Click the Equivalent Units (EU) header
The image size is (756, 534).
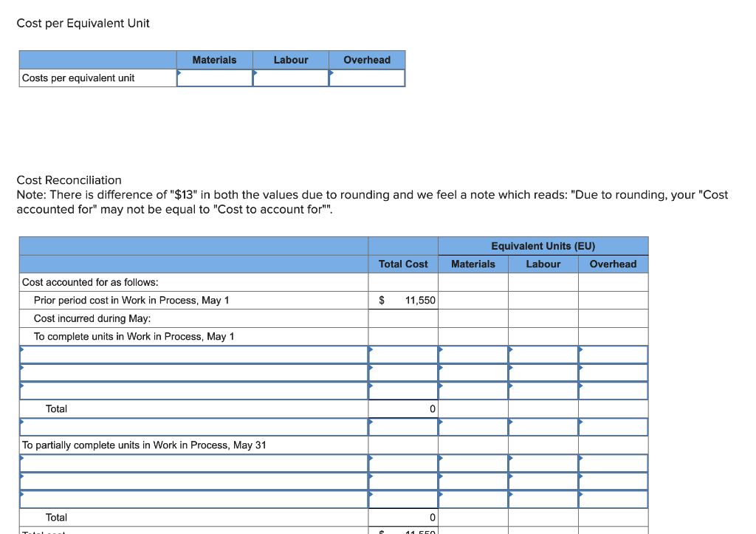[x=543, y=245]
